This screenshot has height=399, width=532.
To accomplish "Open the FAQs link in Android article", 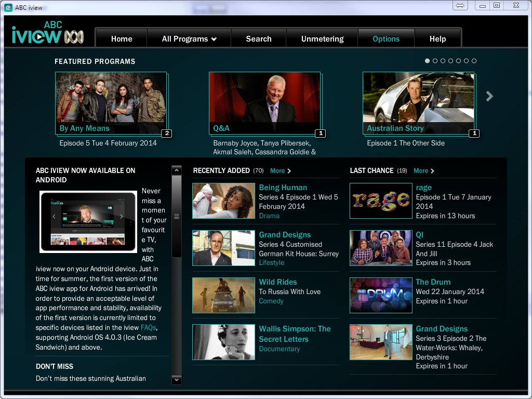I will tap(148, 328).
